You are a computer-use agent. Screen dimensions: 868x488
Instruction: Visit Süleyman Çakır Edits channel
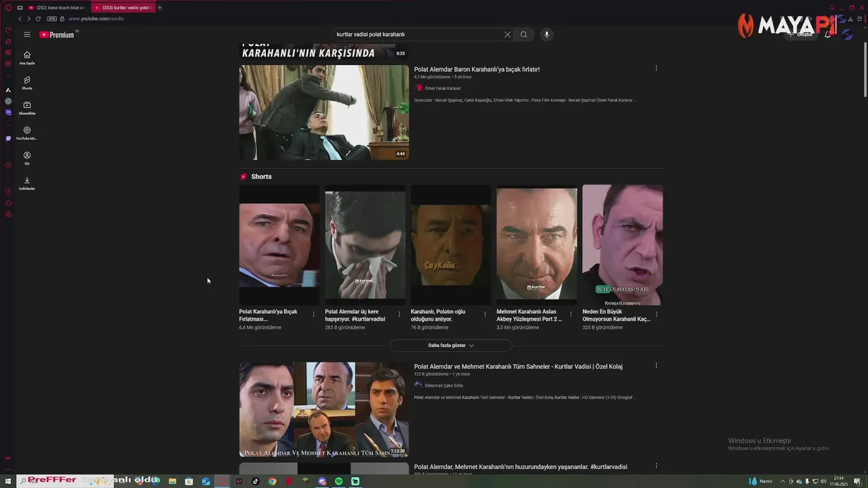pyautogui.click(x=443, y=386)
